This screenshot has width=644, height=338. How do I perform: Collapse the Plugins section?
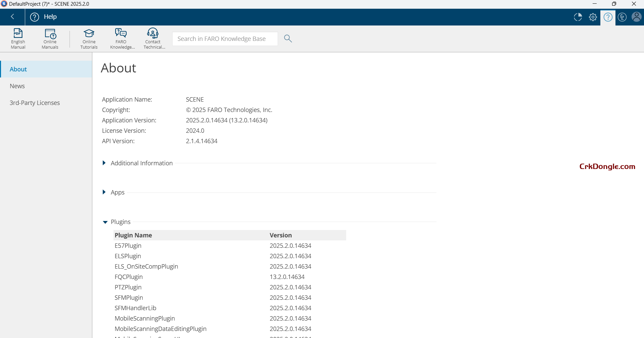(x=105, y=222)
